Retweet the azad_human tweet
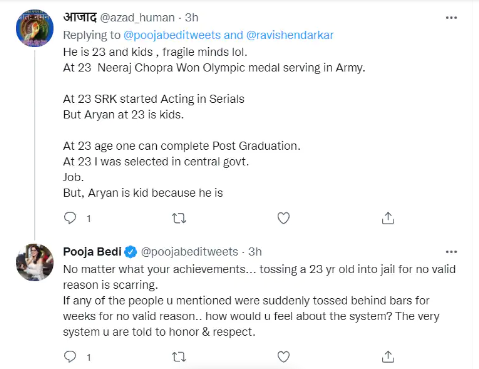479x369 pixels. [179, 218]
